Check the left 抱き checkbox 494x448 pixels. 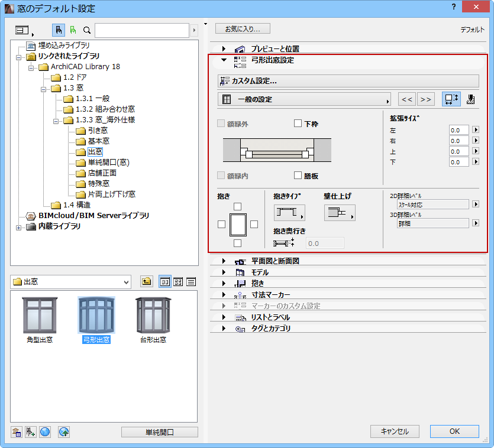point(221,223)
